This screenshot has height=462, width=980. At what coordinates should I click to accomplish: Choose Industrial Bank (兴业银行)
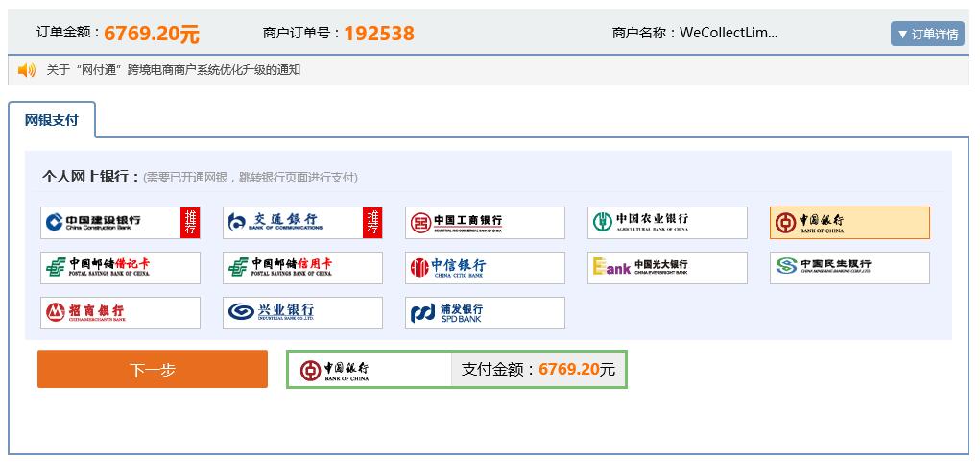(x=301, y=313)
